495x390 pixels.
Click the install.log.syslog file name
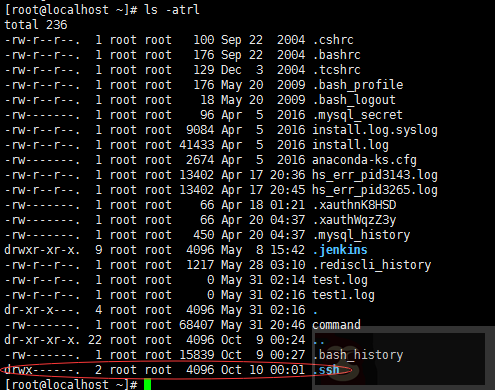click(375, 130)
